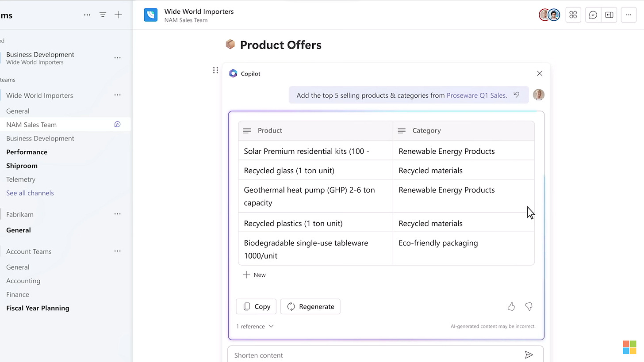Click the icon beside NAM Sales Team
The image size is (644, 362).
click(x=117, y=125)
